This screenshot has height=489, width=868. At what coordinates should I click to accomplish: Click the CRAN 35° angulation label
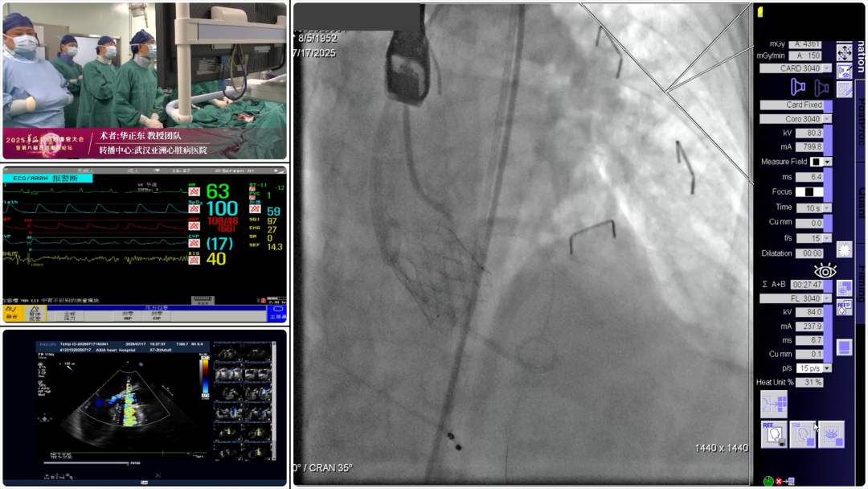(330, 468)
